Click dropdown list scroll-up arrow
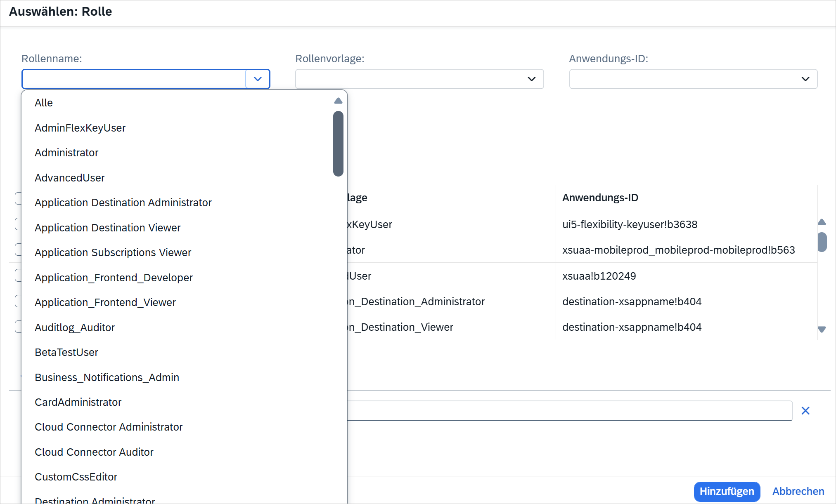 tap(338, 101)
